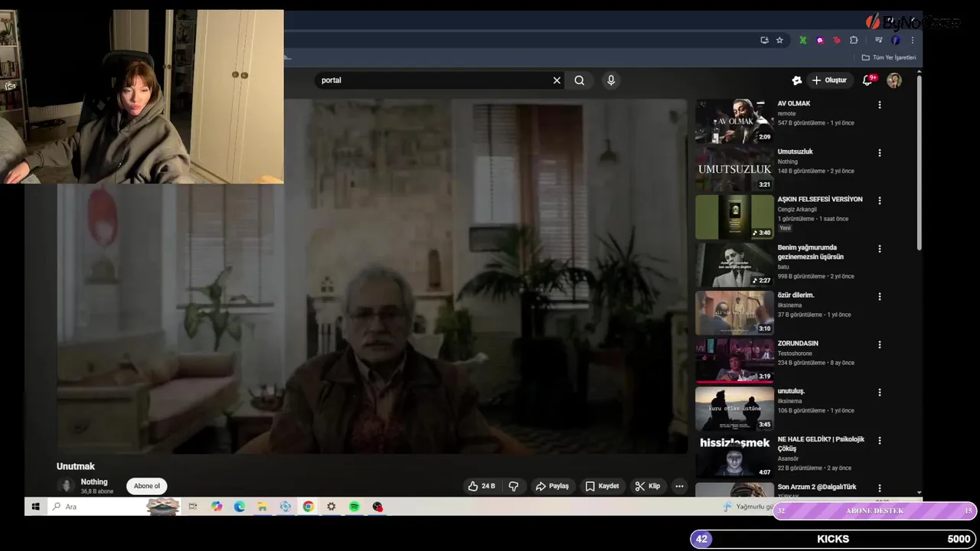Open the AŞKIN FELSEFESİ thumbnail
980x551 pixels.
coord(734,217)
